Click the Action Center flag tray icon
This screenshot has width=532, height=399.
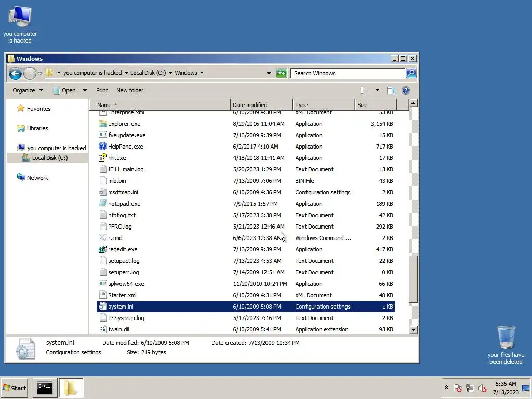pos(458,388)
